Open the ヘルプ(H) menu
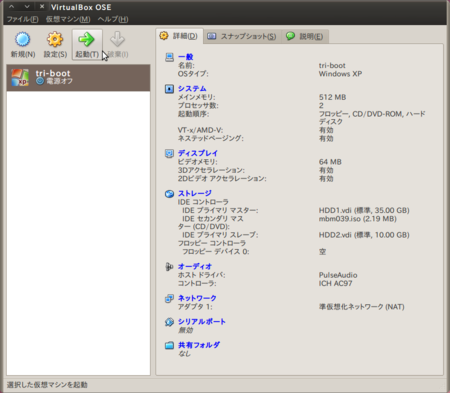450x393 pixels. click(x=113, y=19)
